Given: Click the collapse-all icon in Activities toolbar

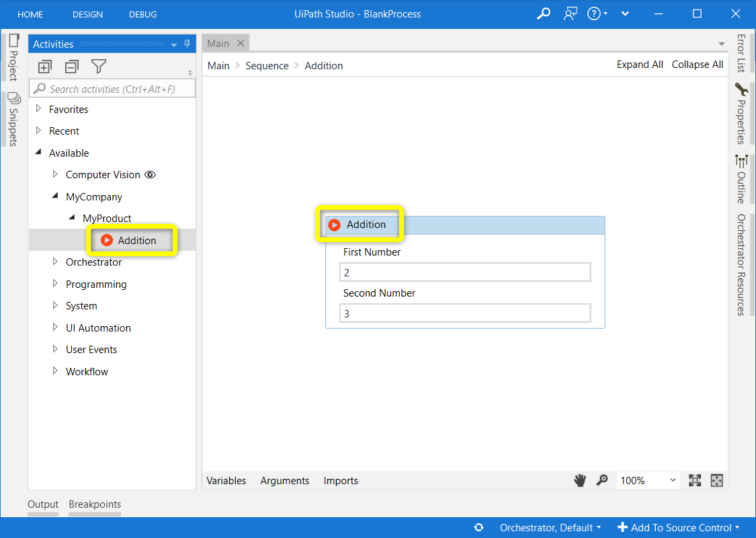Looking at the screenshot, I should pyautogui.click(x=71, y=66).
